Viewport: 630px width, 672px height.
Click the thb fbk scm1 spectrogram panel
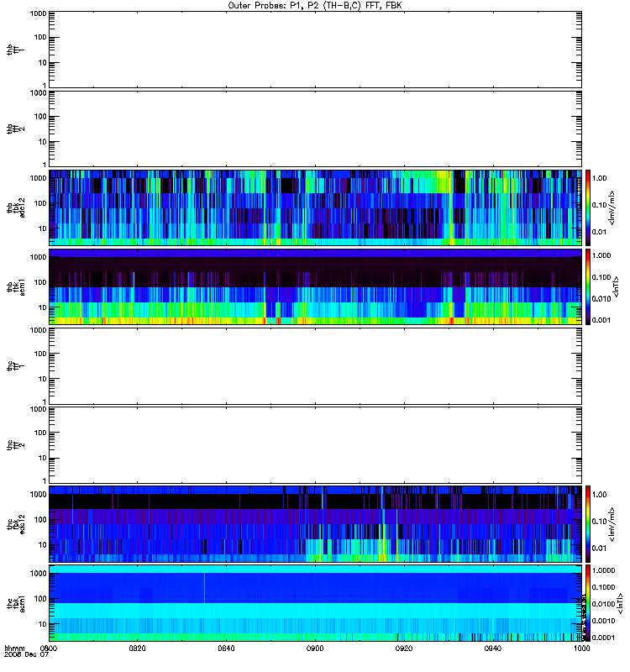(x=315, y=286)
